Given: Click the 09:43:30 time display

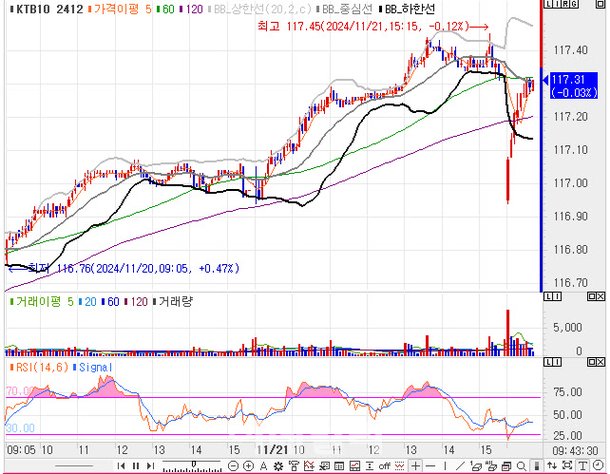Looking at the screenshot, I should tap(575, 451).
